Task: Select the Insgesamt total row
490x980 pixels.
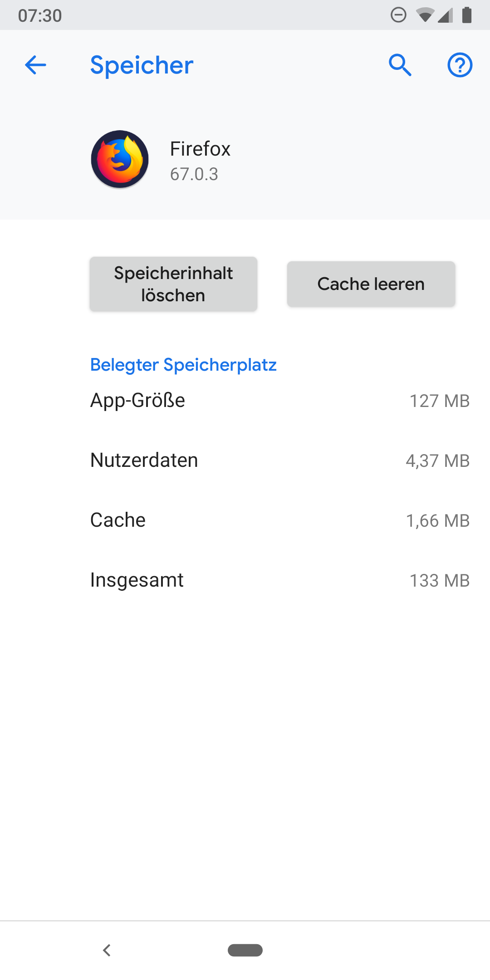Action: point(279,580)
